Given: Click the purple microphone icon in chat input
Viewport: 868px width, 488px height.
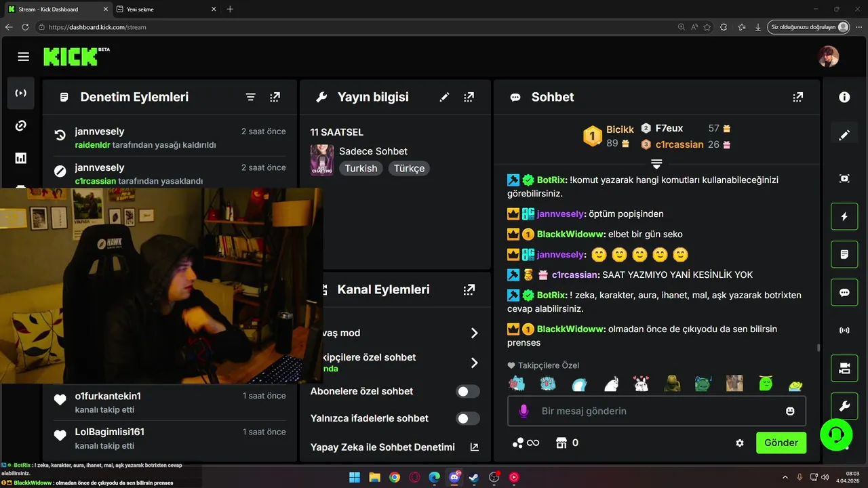Looking at the screenshot, I should click(x=524, y=411).
